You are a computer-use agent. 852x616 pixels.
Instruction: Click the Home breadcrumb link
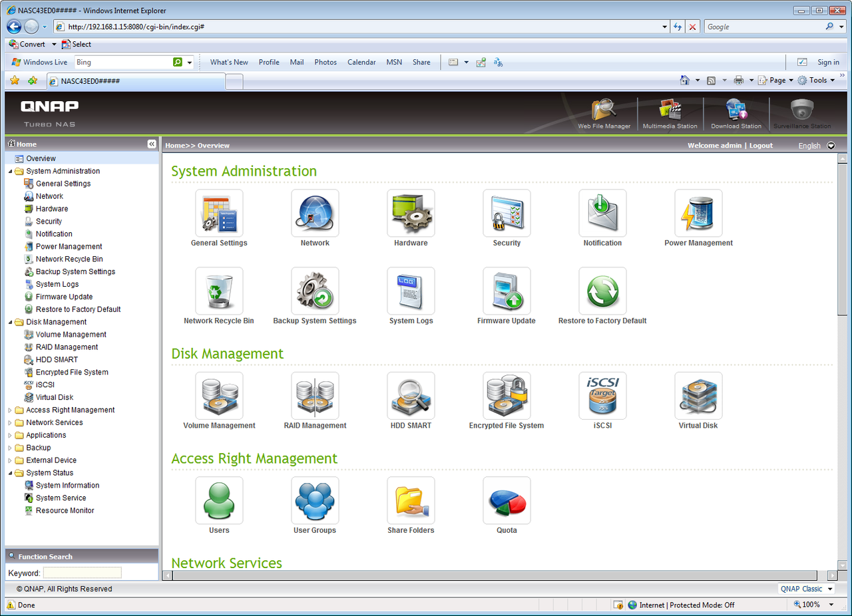tap(174, 146)
